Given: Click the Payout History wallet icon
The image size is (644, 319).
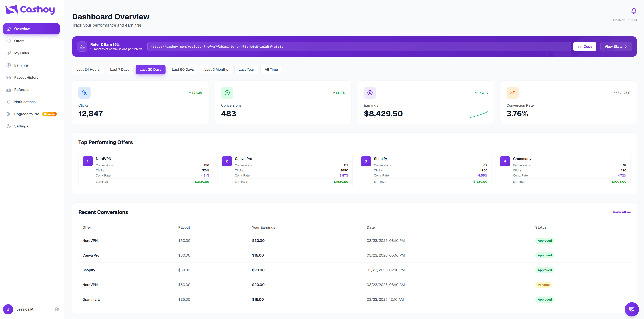Looking at the screenshot, I should click(x=9, y=78).
